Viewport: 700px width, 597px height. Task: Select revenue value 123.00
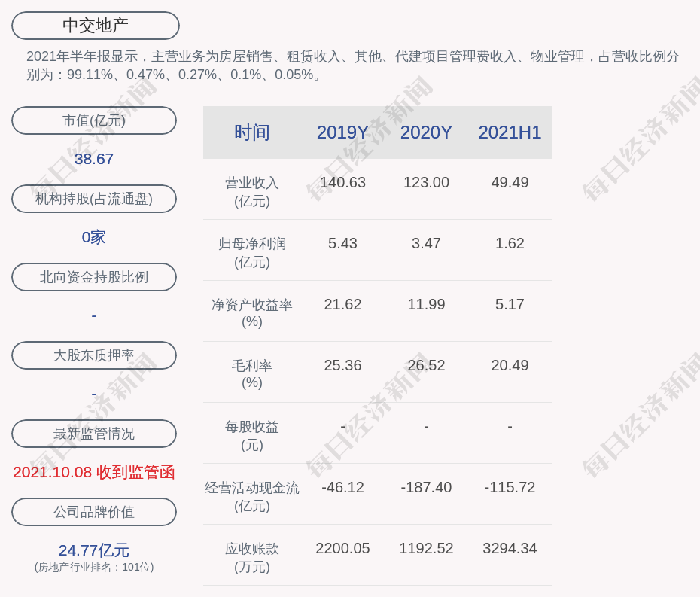426,182
